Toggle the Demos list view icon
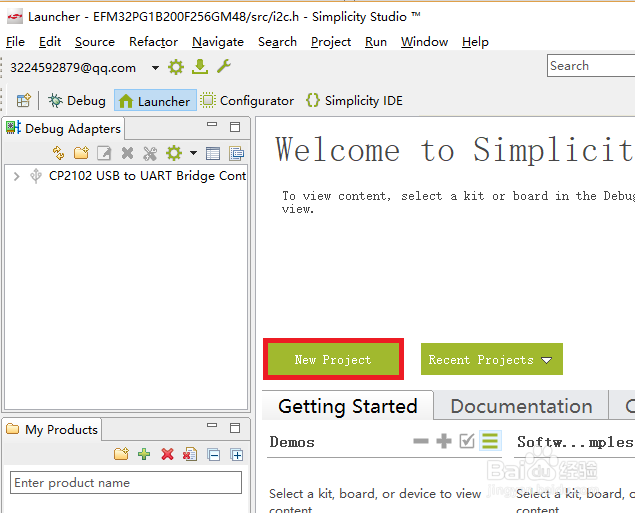 click(490, 441)
